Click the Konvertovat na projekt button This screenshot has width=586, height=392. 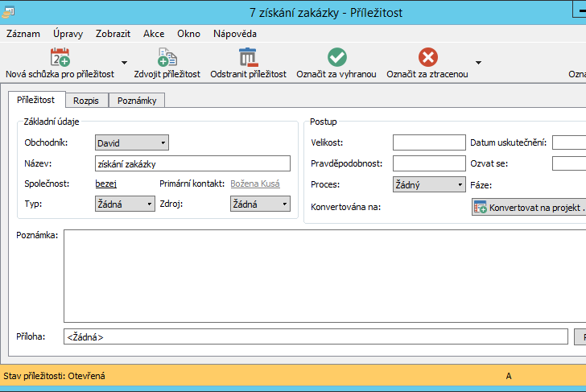click(x=528, y=208)
